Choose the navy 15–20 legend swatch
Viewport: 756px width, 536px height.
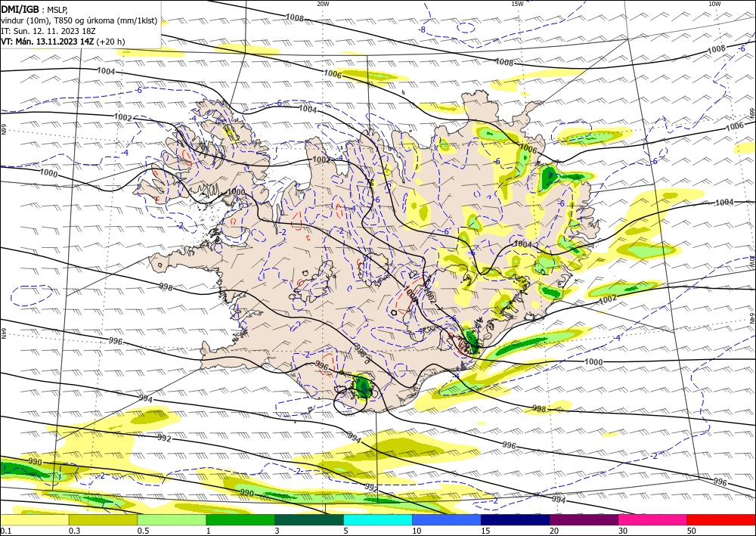coord(516,519)
